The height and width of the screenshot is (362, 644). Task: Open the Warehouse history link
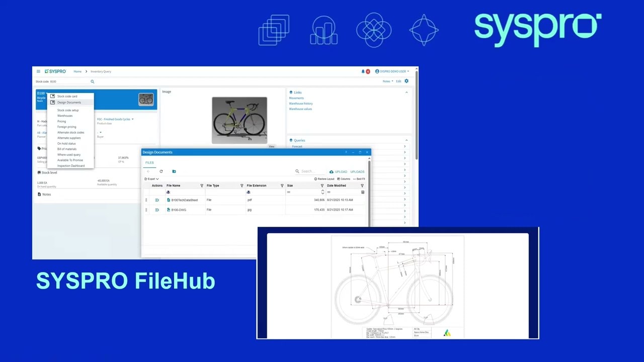click(301, 104)
